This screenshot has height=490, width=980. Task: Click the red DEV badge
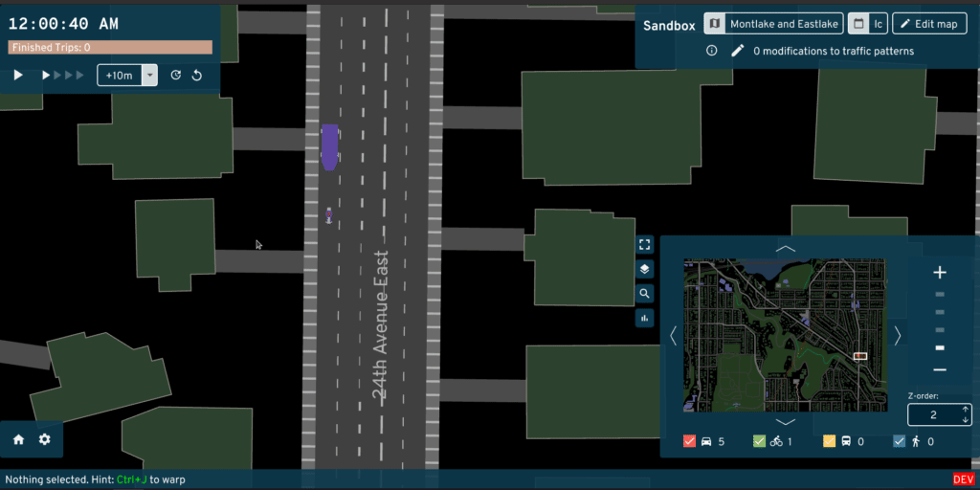tap(964, 479)
